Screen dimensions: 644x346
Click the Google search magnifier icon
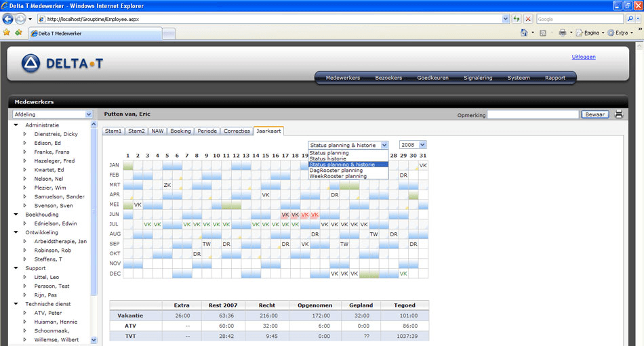630,19
